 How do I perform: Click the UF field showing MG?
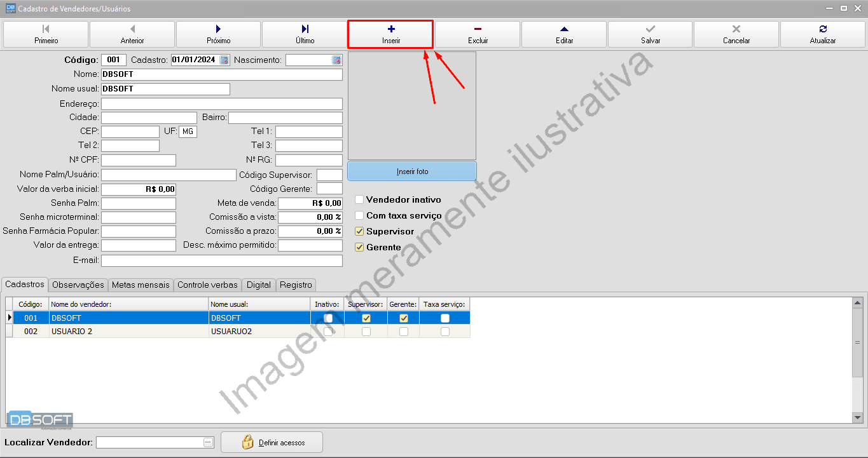tap(188, 131)
